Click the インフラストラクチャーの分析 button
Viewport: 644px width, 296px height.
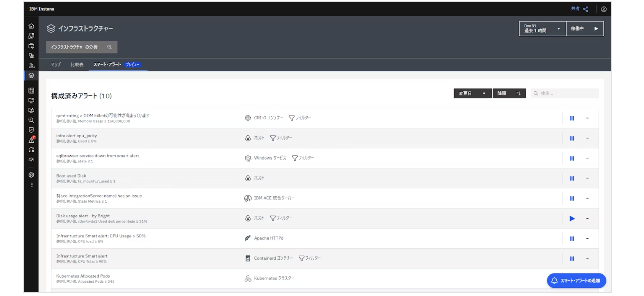(x=82, y=47)
